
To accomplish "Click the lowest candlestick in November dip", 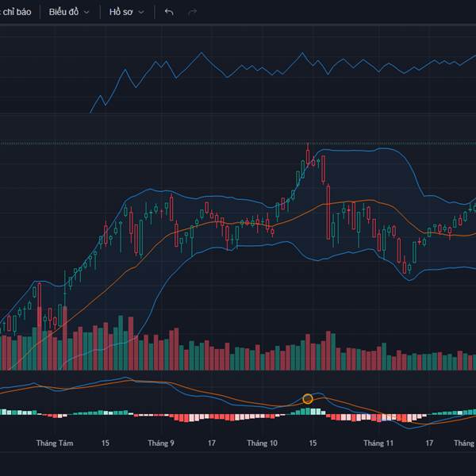I will click(408, 266).
